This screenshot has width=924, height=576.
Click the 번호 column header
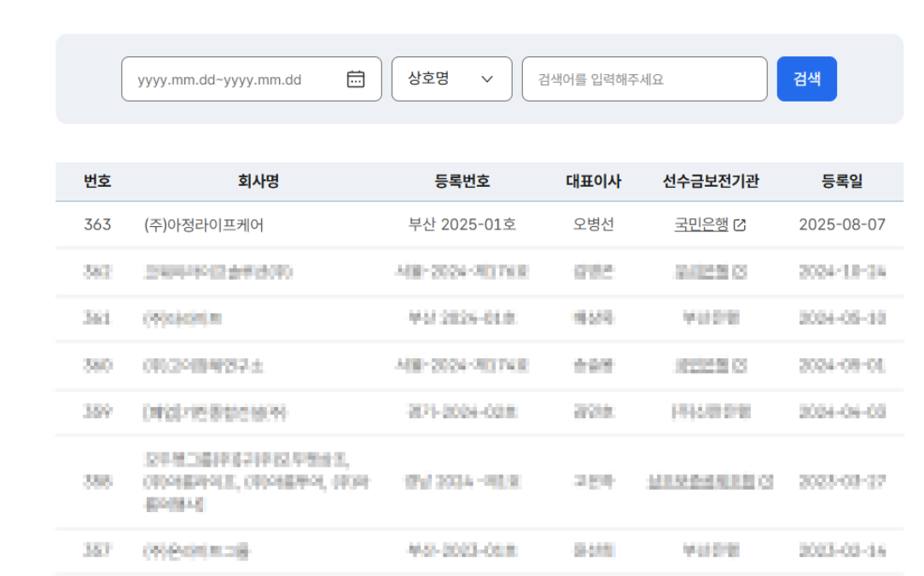97,182
